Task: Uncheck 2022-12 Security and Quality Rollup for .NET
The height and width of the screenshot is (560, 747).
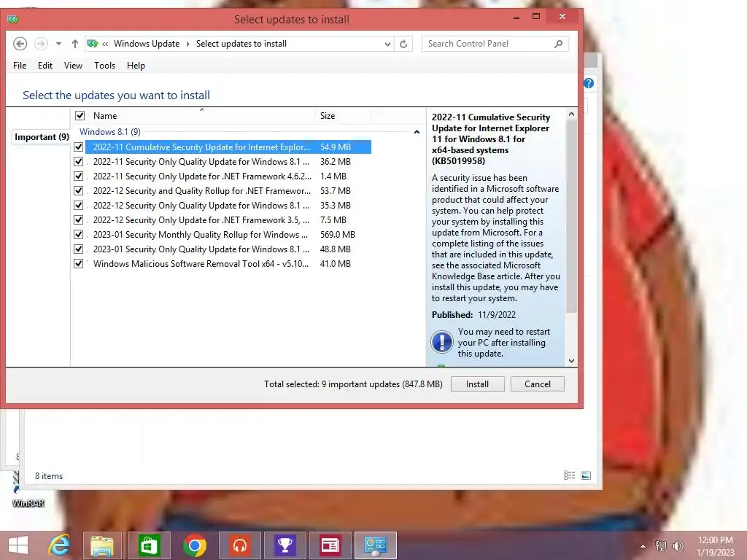Action: point(79,191)
